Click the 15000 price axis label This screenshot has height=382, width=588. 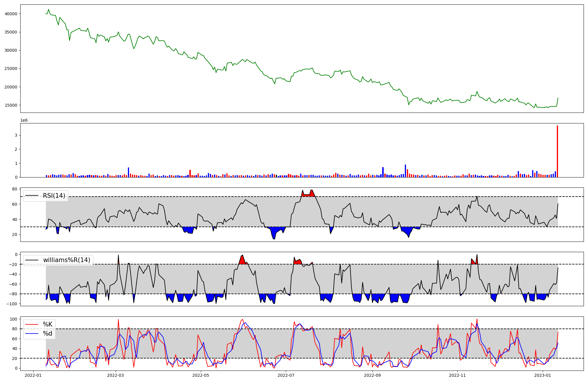(x=11, y=105)
